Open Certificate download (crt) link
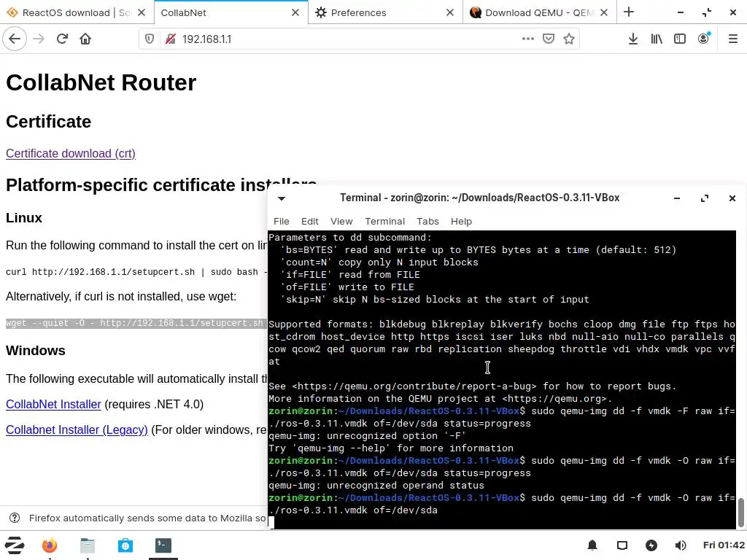 tap(71, 153)
